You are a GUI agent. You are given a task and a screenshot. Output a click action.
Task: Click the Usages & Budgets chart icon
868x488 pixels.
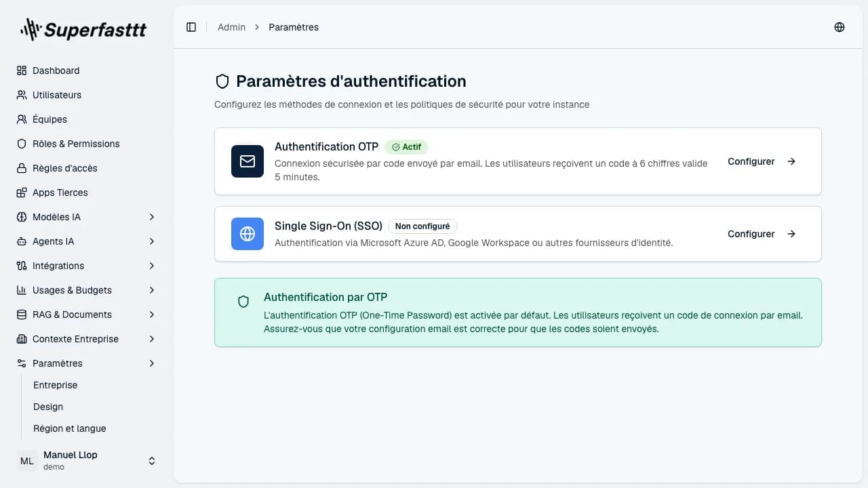(x=22, y=290)
